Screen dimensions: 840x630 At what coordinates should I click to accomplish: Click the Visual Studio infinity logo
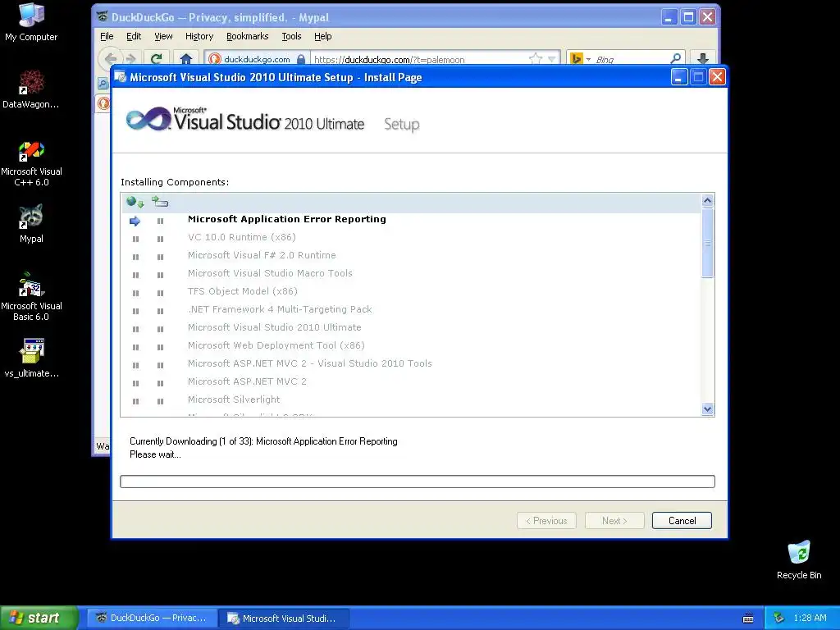[148, 118]
